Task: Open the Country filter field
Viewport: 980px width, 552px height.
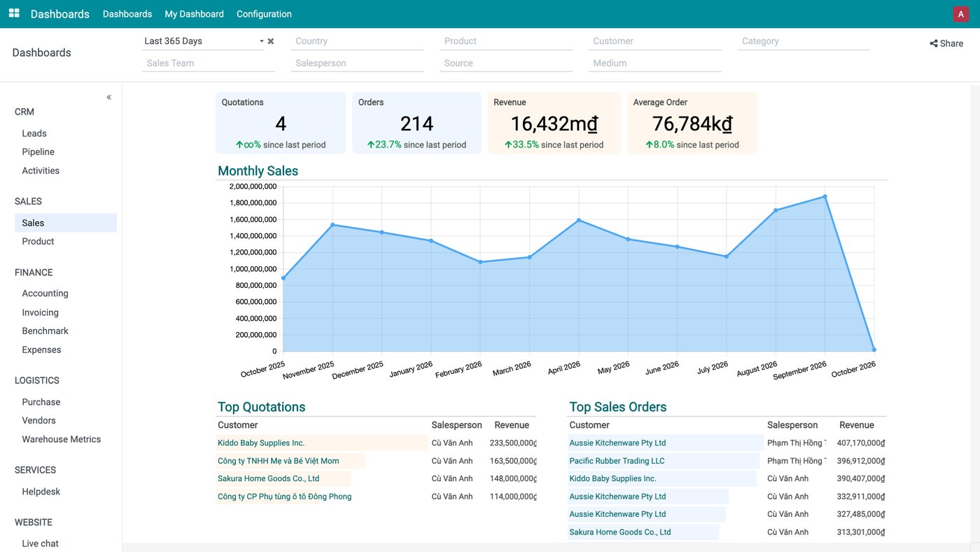Action: 357,41
